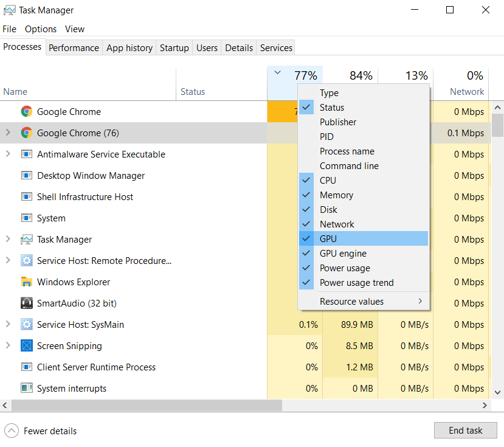The width and height of the screenshot is (504, 447).
Task: Click the Screen Snipping process icon
Action: pyautogui.click(x=26, y=346)
